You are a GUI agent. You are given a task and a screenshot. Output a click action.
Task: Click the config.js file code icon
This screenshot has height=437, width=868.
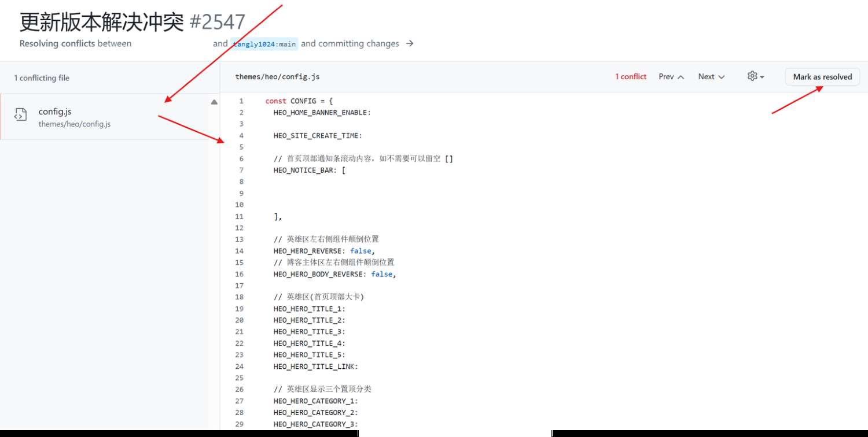click(x=20, y=114)
